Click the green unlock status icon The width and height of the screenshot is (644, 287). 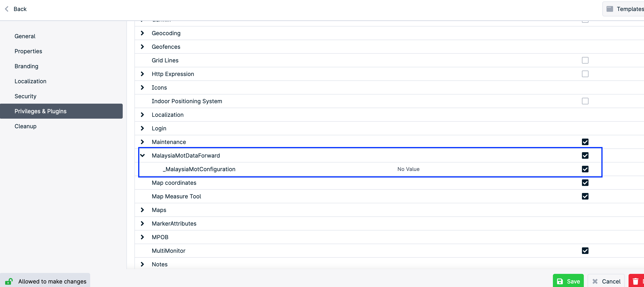pos(9,281)
